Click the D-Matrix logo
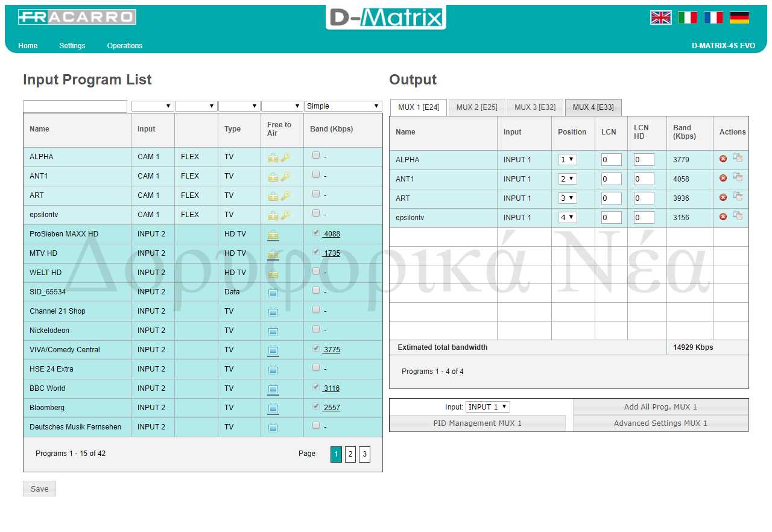The height and width of the screenshot is (532, 772). pos(386,17)
